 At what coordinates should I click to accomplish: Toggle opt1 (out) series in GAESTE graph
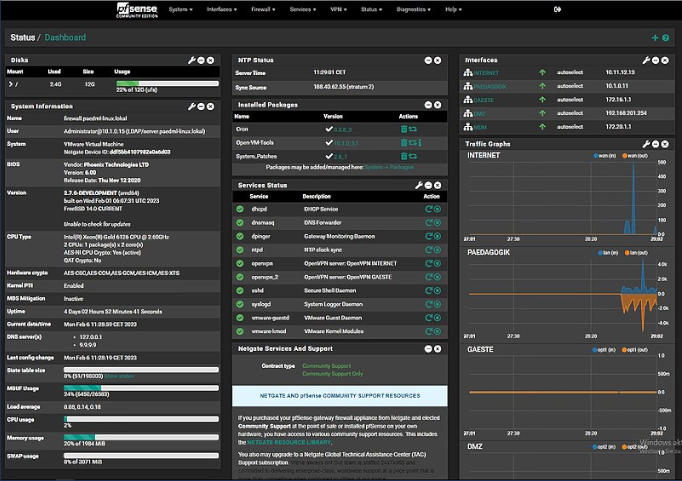click(x=635, y=350)
